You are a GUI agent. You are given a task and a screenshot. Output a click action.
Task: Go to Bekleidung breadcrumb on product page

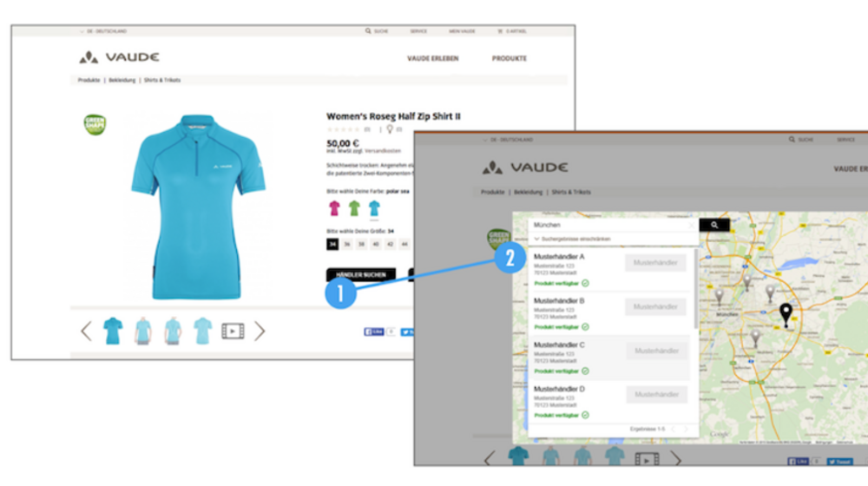point(122,80)
